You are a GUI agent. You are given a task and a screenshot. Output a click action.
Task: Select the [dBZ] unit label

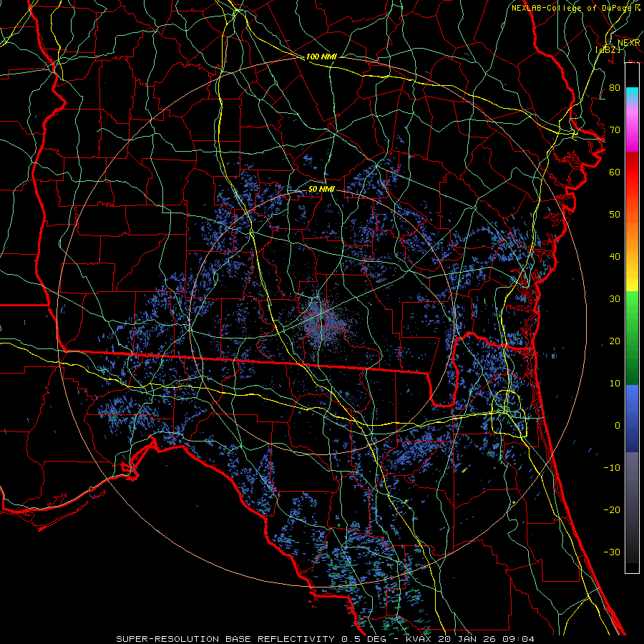[x=608, y=49]
